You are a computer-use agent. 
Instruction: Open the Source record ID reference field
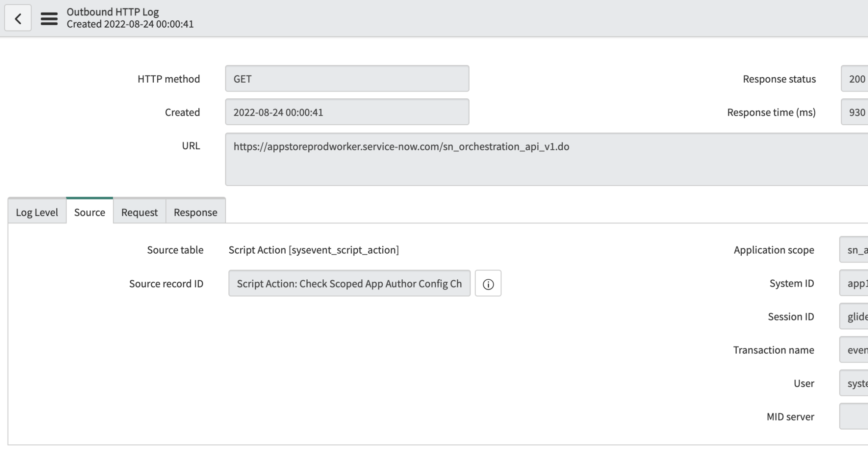pos(349,284)
